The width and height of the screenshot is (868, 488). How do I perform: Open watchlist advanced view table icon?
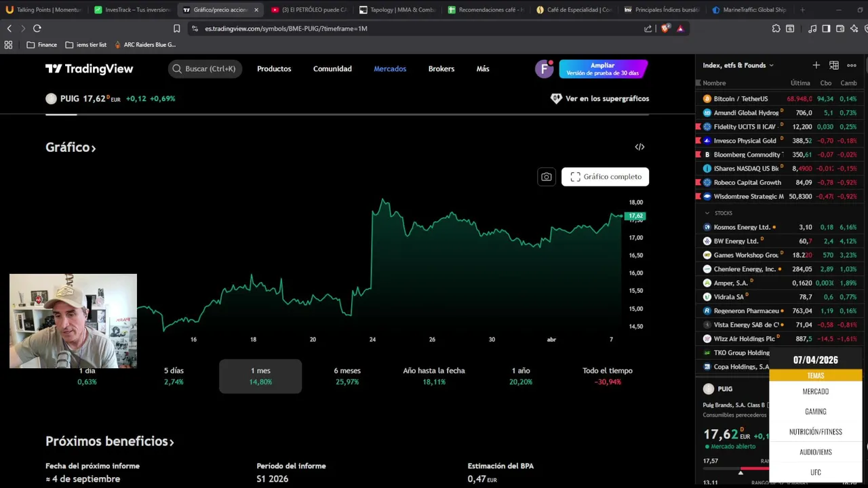tap(834, 65)
